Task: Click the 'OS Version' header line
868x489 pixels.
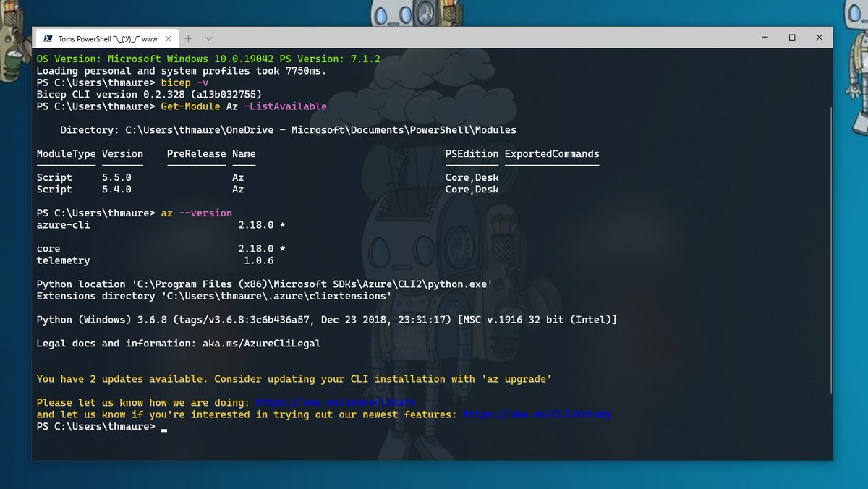Action: click(x=208, y=59)
